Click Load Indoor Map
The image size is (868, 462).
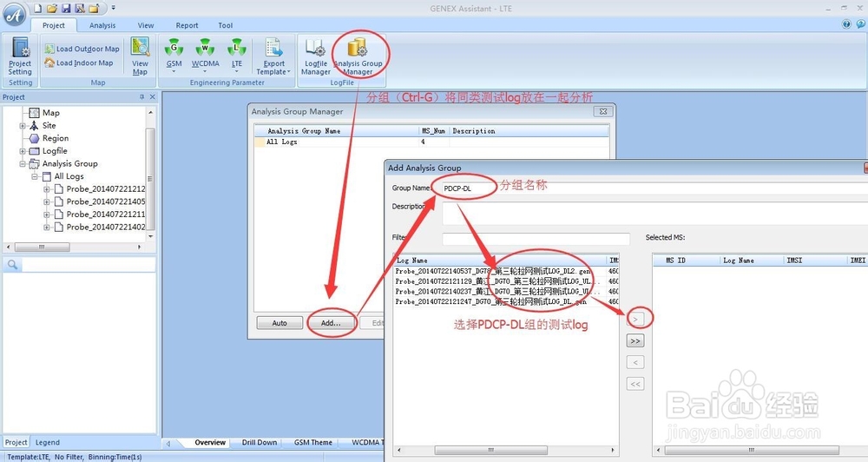click(79, 63)
